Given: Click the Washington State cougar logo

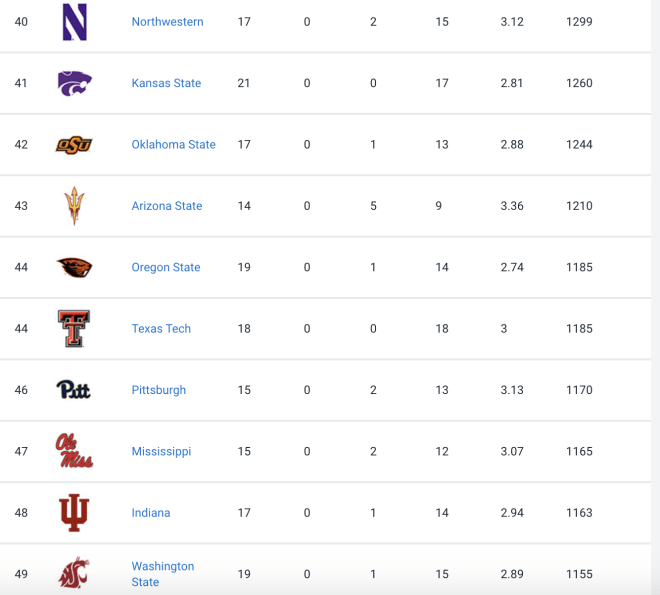Looking at the screenshot, I should (74, 573).
